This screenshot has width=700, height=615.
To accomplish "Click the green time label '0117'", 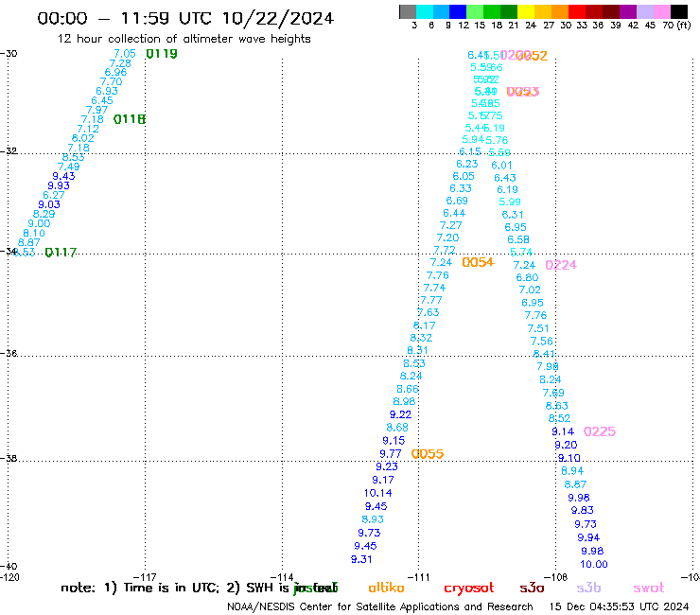I will pos(61,253).
